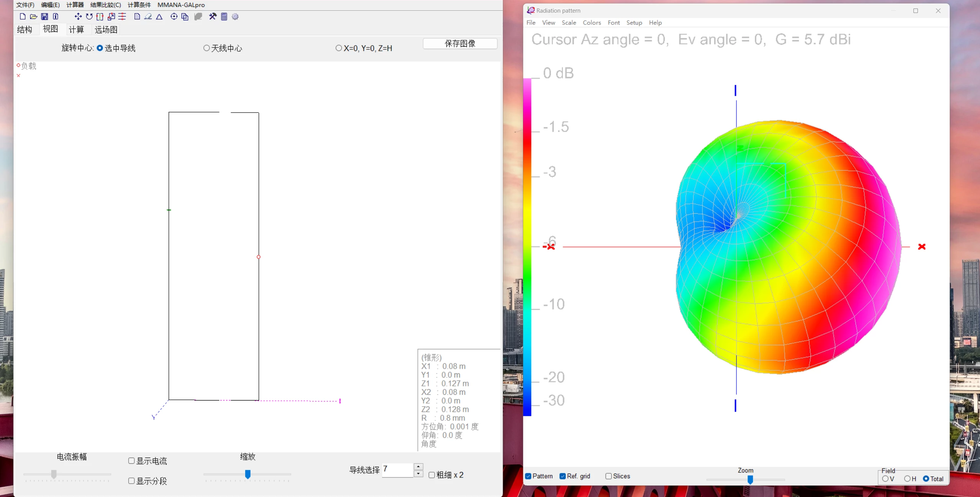The height and width of the screenshot is (497, 980).
Task: Open the Colors menu in Radiation pattern
Action: coord(591,23)
